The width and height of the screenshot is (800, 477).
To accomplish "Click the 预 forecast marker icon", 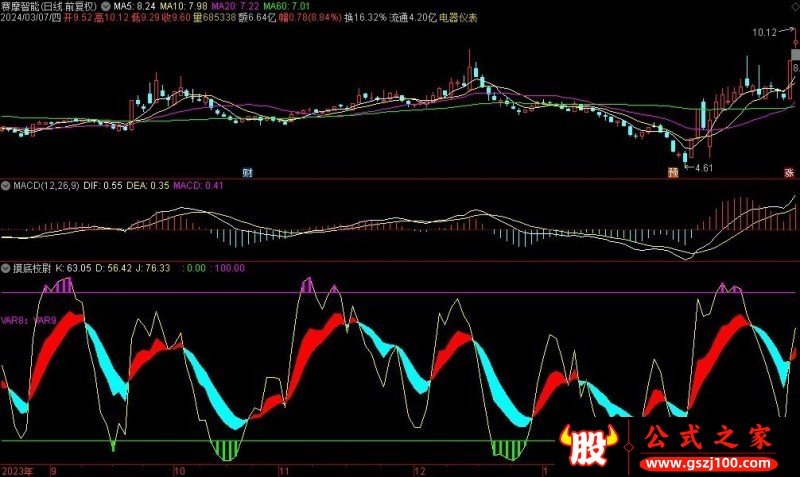I will tap(673, 173).
